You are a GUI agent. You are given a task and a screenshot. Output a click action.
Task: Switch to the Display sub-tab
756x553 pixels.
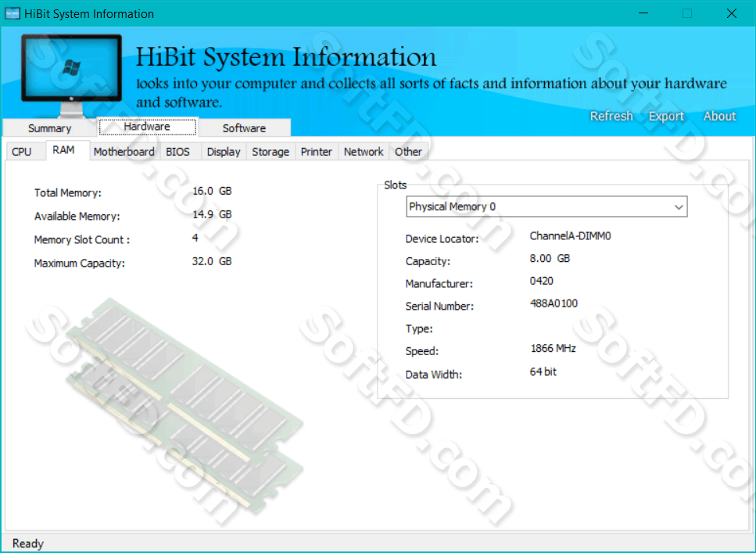point(224,152)
